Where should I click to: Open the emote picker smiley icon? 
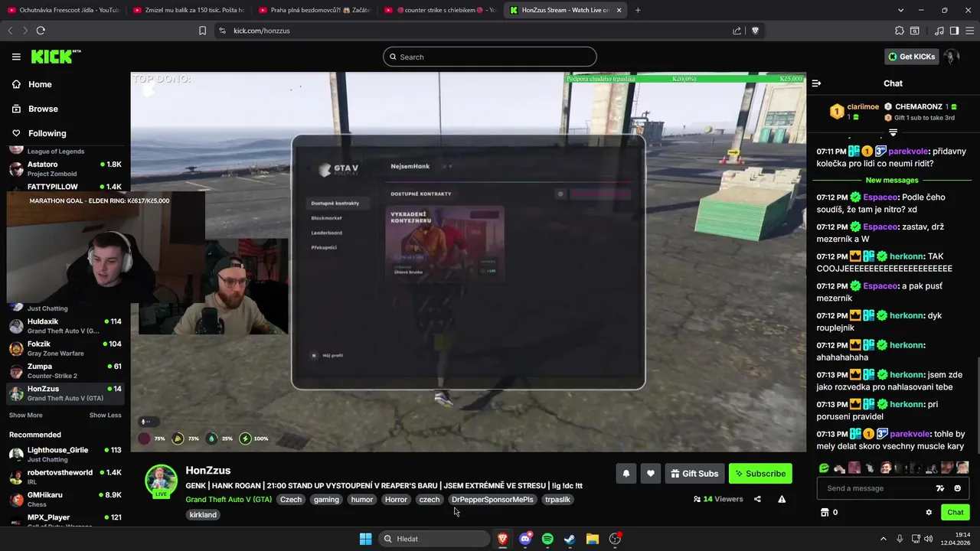(x=957, y=488)
